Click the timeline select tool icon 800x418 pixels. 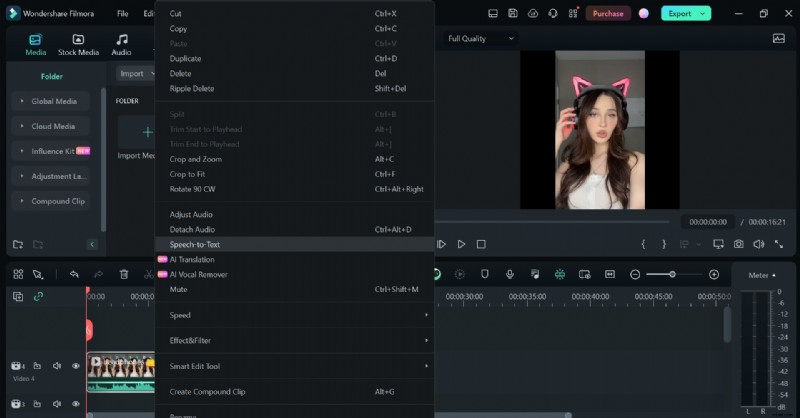[38, 275]
